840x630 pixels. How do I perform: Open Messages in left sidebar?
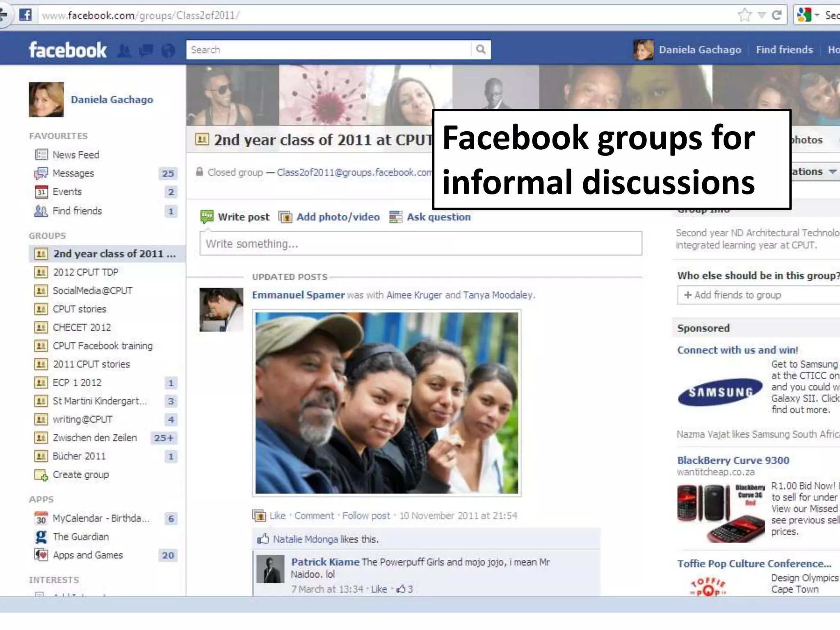(x=73, y=173)
